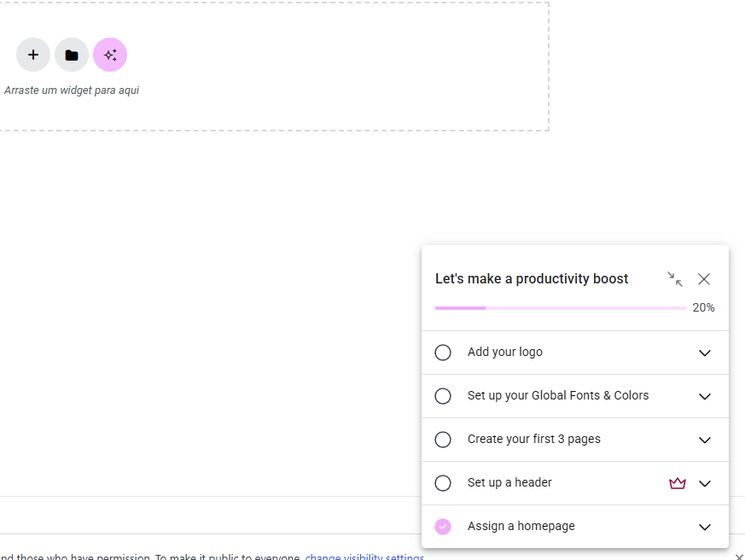This screenshot has height=560, width=745.
Task: Toggle the 'Set up a header' circle
Action: point(443,483)
